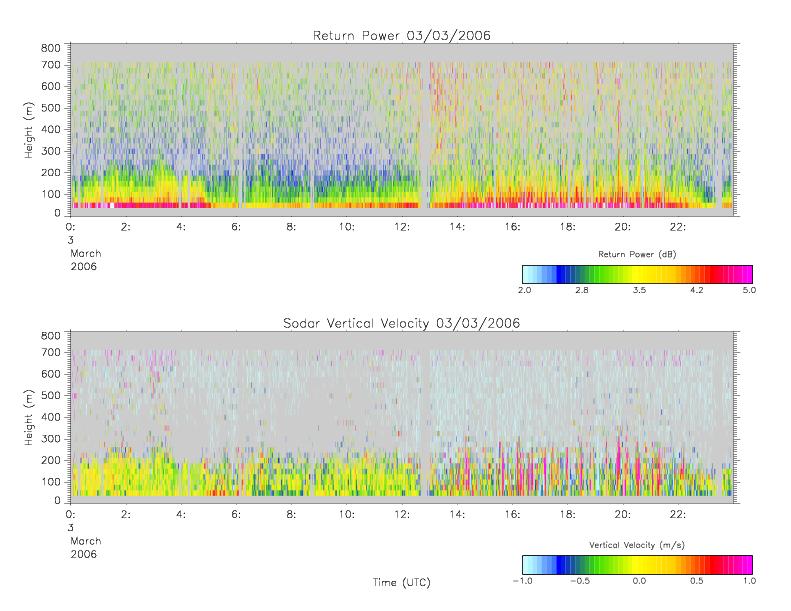Image resolution: width=791 pixels, height=611 pixels.
Task: Click the 22: time tick under Return Power plot
Action: pyautogui.click(x=678, y=227)
